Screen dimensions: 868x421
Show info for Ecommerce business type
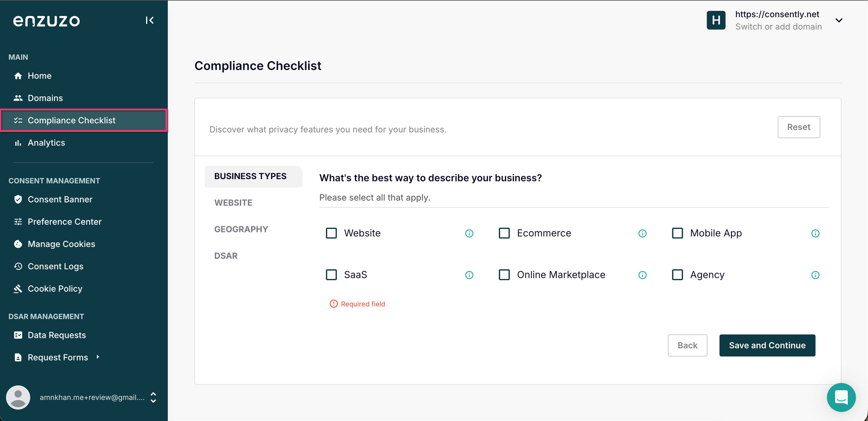[x=642, y=233]
